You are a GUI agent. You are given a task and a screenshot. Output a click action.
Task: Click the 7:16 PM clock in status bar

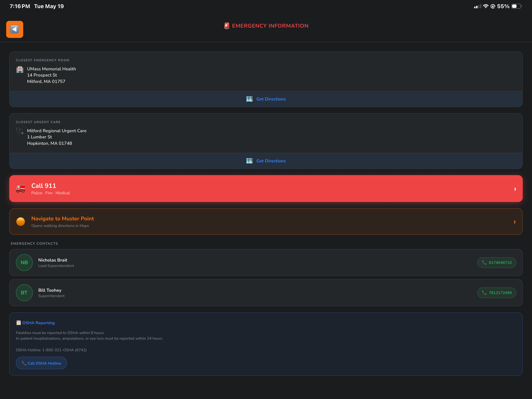[20, 6]
